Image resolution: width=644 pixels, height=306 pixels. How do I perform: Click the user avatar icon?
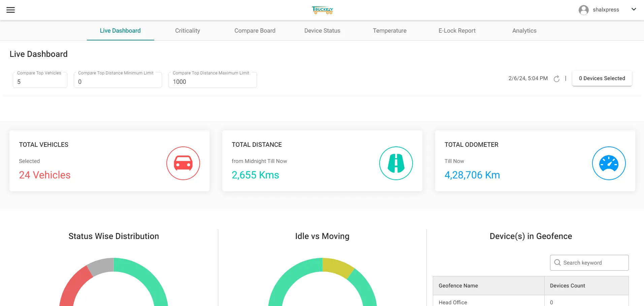[x=584, y=10]
